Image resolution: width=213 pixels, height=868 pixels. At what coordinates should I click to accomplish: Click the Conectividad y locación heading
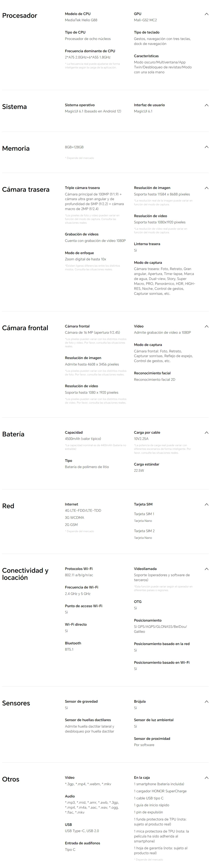pos(25,574)
